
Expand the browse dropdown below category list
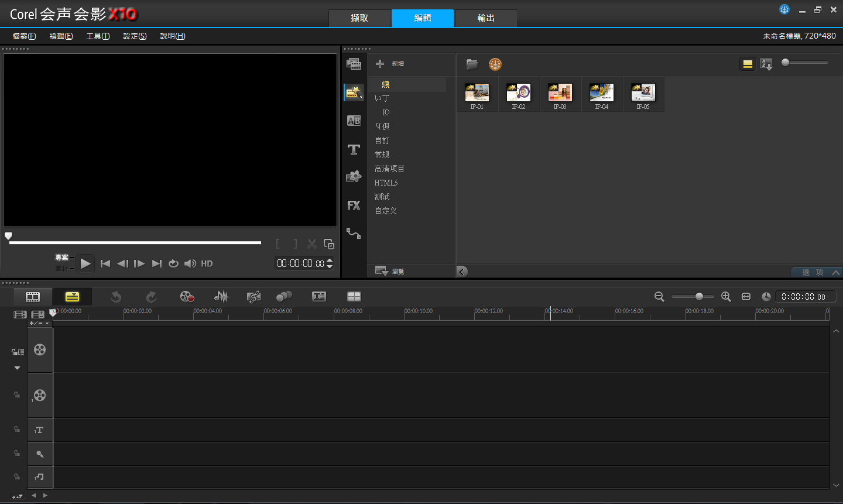click(x=390, y=271)
